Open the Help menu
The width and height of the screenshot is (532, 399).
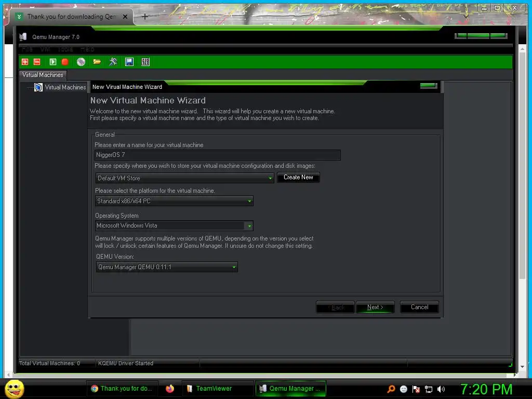pyautogui.click(x=87, y=49)
